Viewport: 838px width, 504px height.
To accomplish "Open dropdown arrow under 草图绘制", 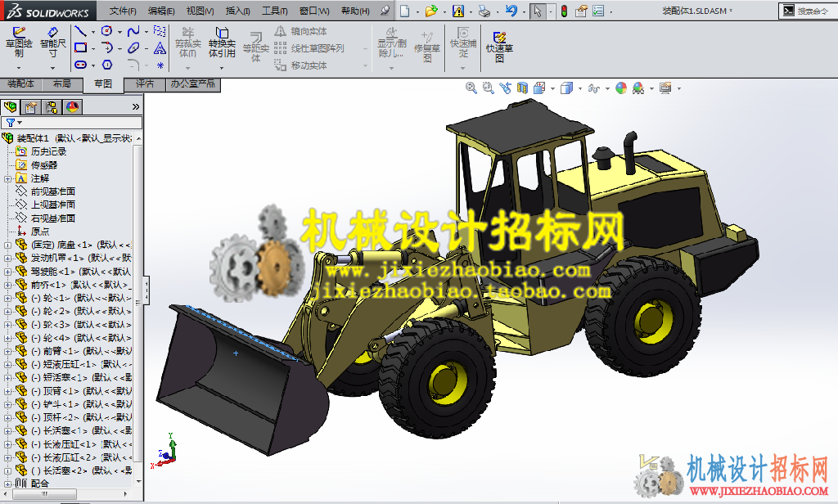I will [x=19, y=68].
